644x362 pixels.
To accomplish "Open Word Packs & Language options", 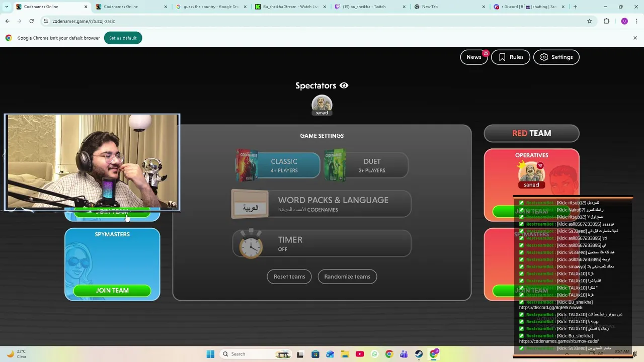I will click(x=321, y=204).
